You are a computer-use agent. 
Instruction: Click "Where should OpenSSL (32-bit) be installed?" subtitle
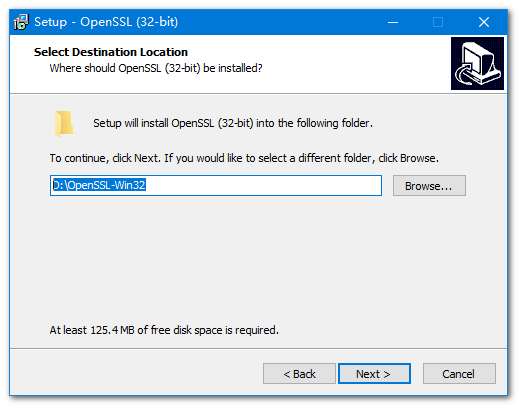156,68
